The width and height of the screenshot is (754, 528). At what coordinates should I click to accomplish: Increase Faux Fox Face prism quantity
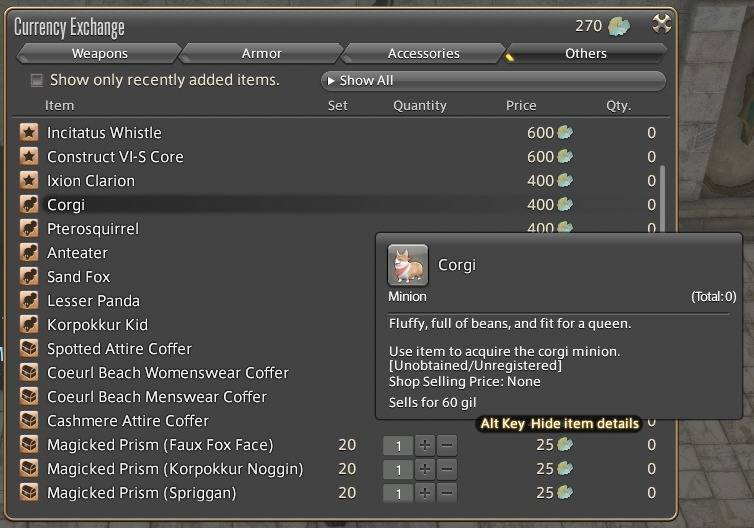point(425,445)
